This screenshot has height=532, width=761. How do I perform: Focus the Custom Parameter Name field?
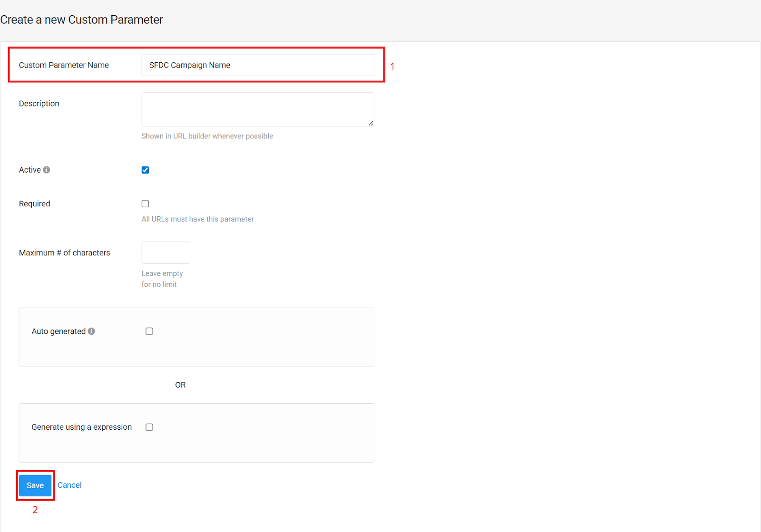pos(258,65)
